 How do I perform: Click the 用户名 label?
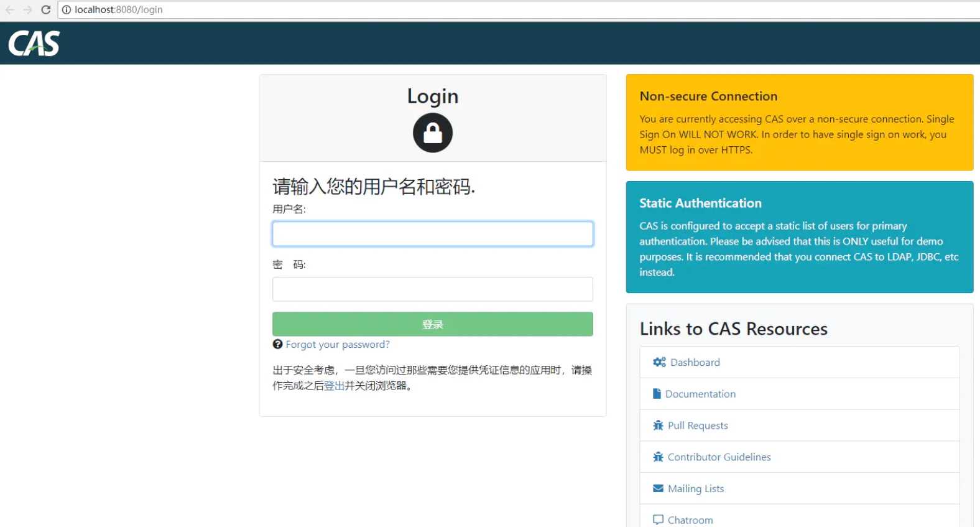tap(289, 209)
